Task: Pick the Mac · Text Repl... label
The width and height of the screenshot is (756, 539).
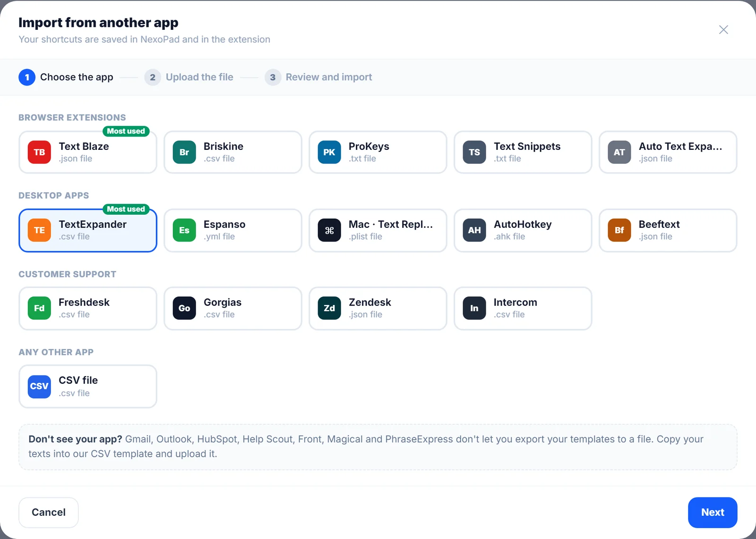Action: [391, 225]
